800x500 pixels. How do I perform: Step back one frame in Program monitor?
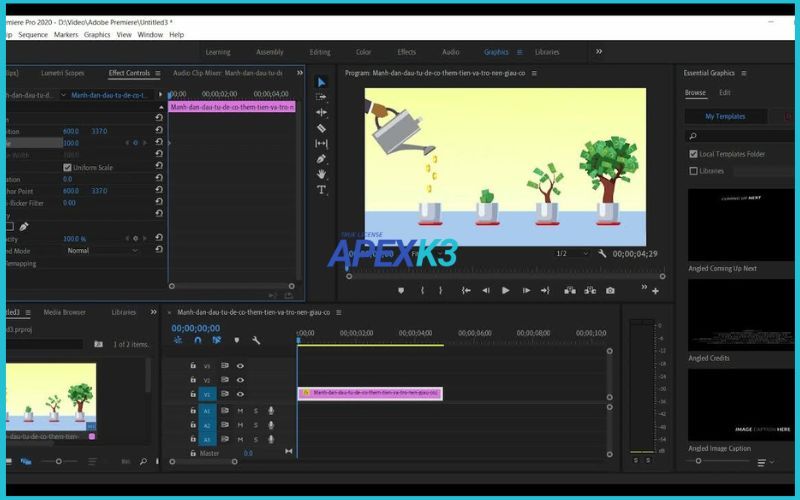pos(486,290)
